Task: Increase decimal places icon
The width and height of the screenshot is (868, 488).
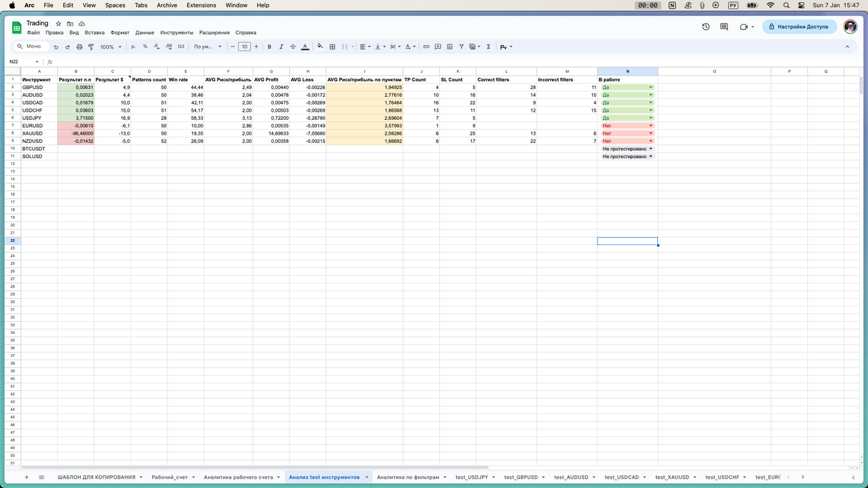Action: coord(168,47)
